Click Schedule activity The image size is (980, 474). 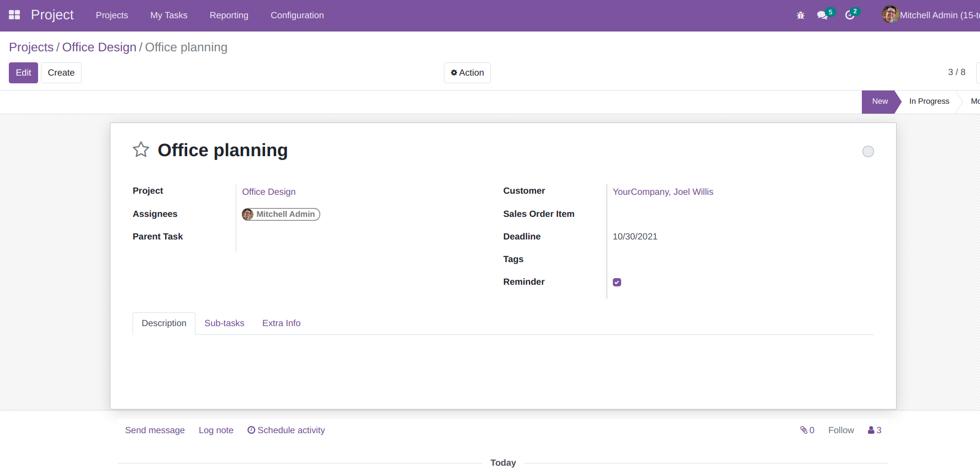click(x=286, y=430)
